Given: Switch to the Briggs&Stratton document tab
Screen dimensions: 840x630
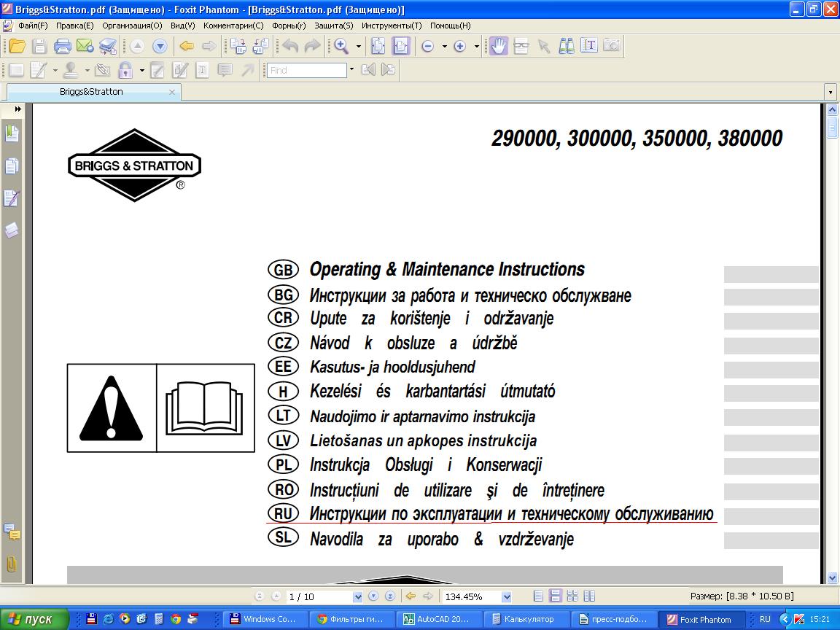Looking at the screenshot, I should point(91,92).
